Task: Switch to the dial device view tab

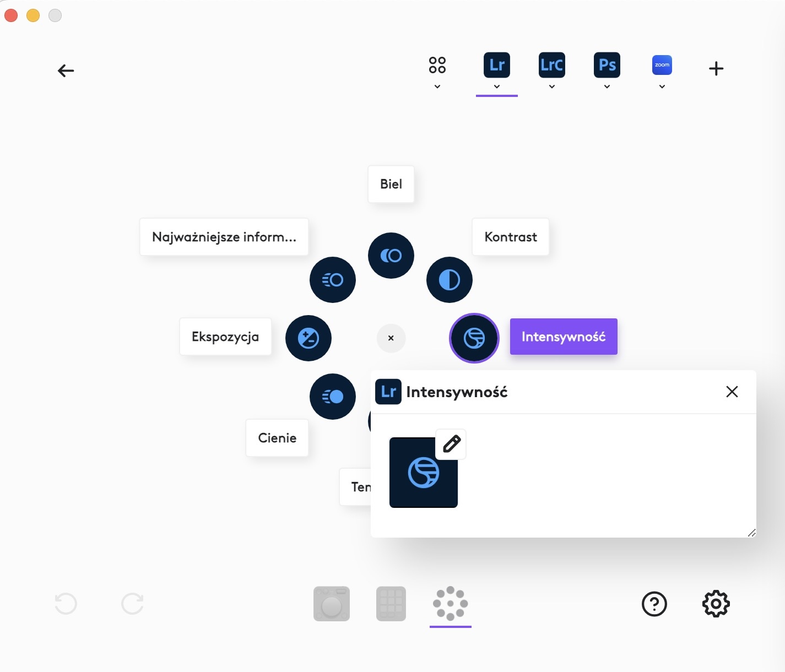Action: coord(332,604)
